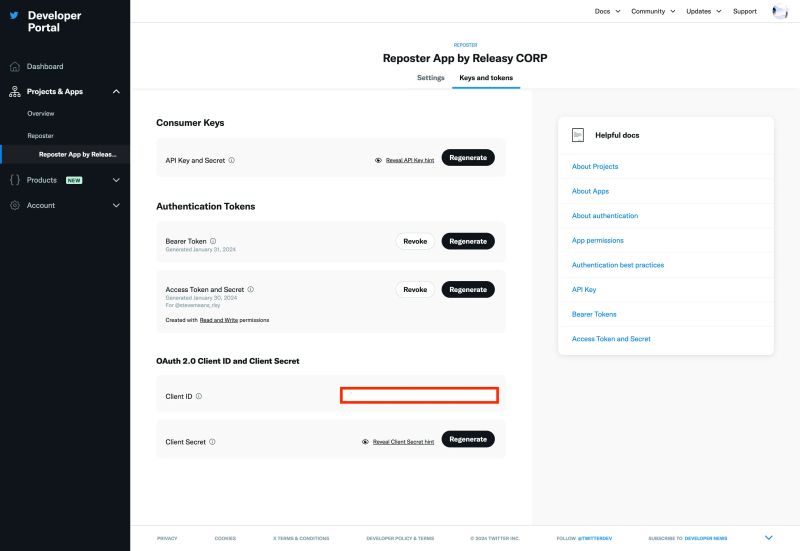Viewport: 800px width, 551px height.
Task: Click info icon next to Client ID
Action: point(199,396)
